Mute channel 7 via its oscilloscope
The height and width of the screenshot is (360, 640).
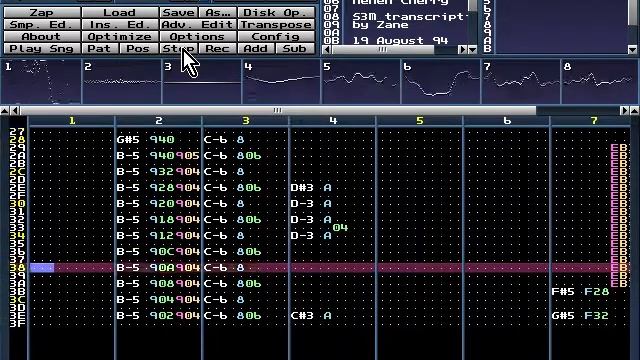click(522, 81)
